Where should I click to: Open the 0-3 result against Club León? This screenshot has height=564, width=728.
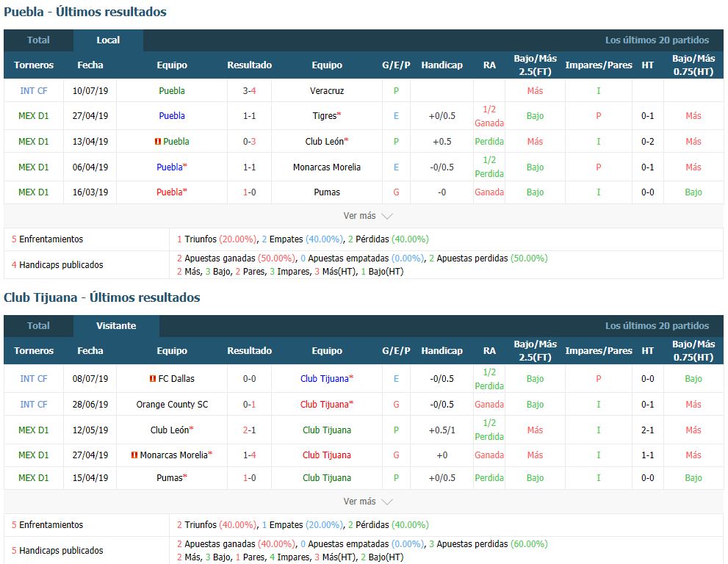coord(249,142)
